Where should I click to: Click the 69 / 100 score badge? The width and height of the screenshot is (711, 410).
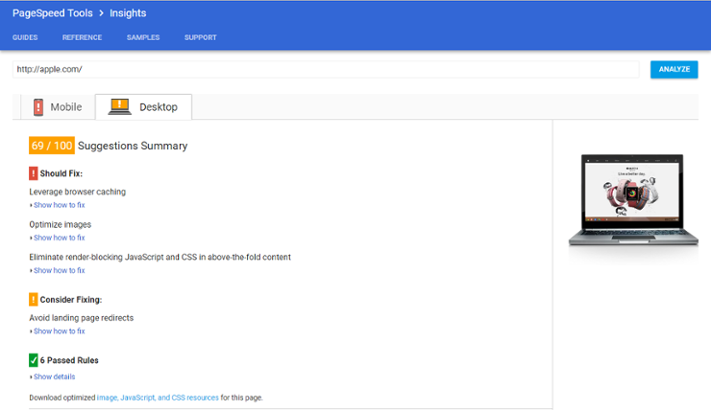tap(52, 146)
